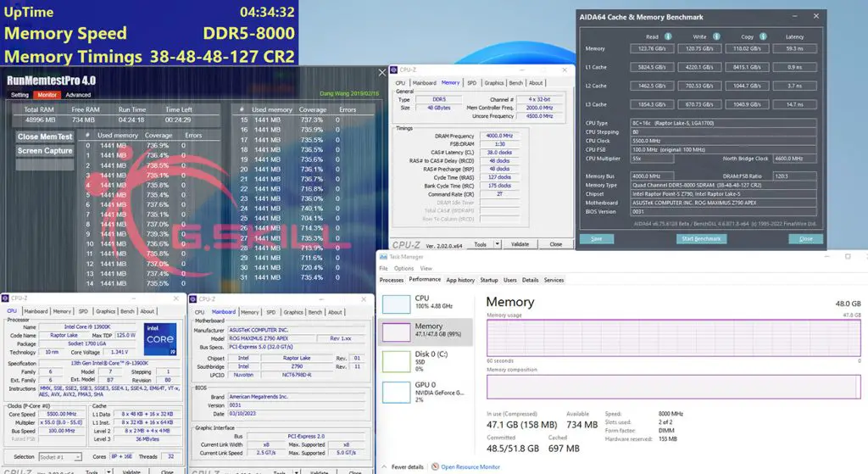Click Validate button in CPU-Z Memory window
This screenshot has height=474, width=868.
pos(520,244)
